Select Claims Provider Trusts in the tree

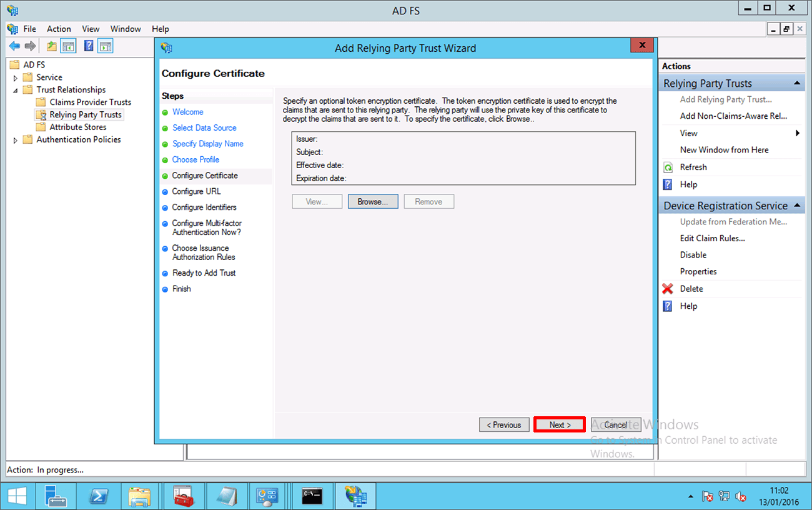click(x=91, y=102)
